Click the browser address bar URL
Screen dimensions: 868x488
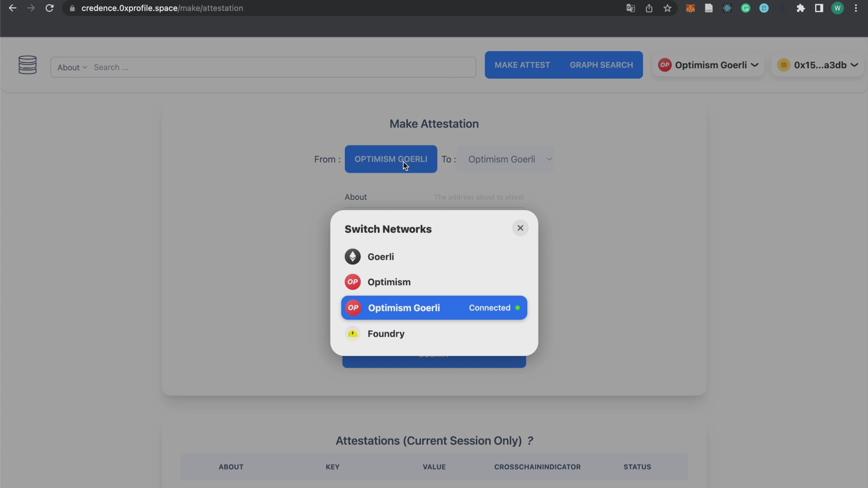(x=162, y=8)
